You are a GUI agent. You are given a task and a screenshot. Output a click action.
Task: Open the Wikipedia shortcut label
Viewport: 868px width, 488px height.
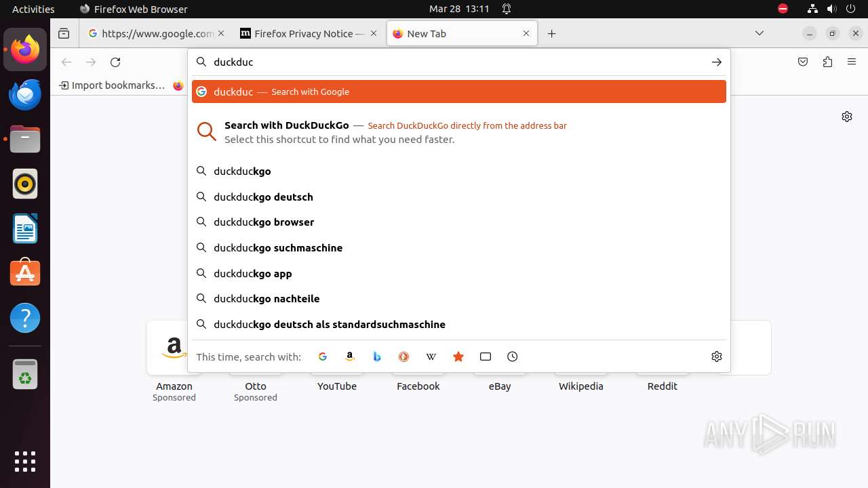point(581,386)
